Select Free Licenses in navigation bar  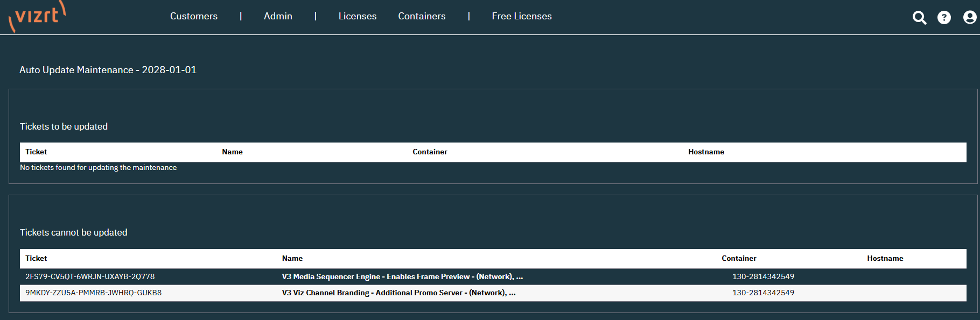[521, 16]
